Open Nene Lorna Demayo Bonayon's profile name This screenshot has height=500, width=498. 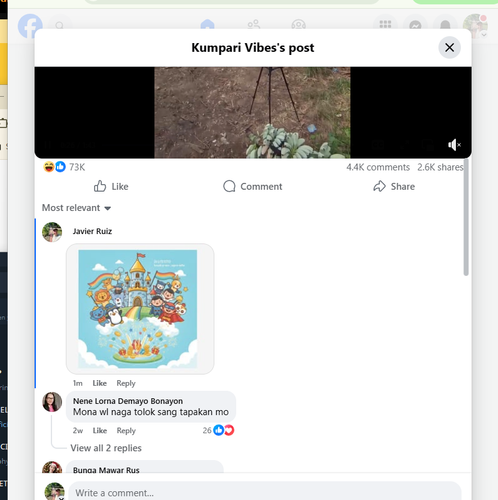tap(128, 401)
